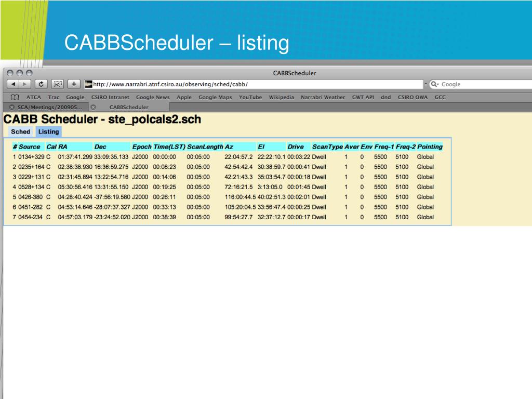This screenshot has width=532, height=399.
Task: Select the Listing tab
Action: [48, 131]
